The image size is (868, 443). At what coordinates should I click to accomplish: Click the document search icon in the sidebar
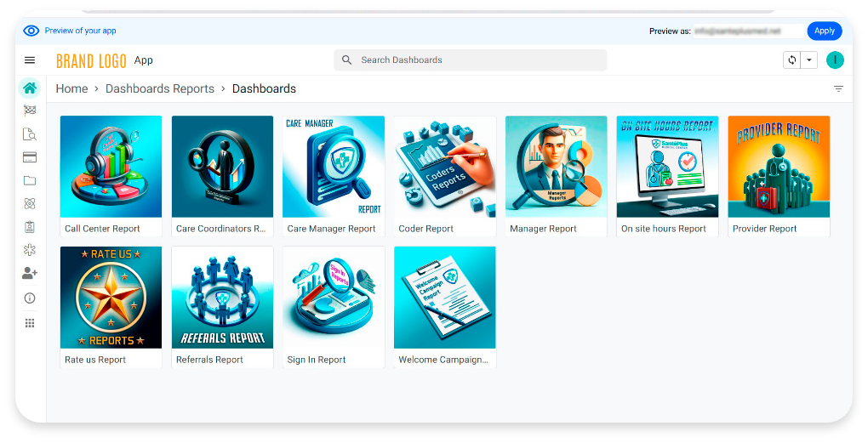(30, 133)
